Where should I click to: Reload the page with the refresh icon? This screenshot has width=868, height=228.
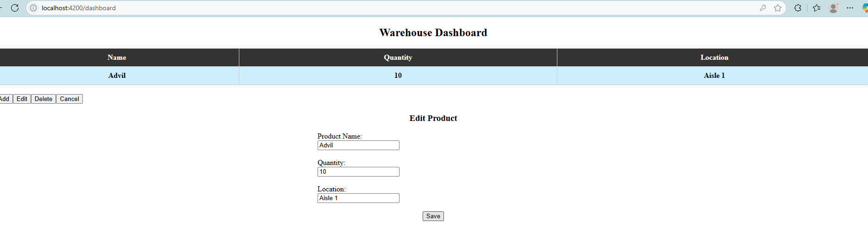pyautogui.click(x=15, y=8)
